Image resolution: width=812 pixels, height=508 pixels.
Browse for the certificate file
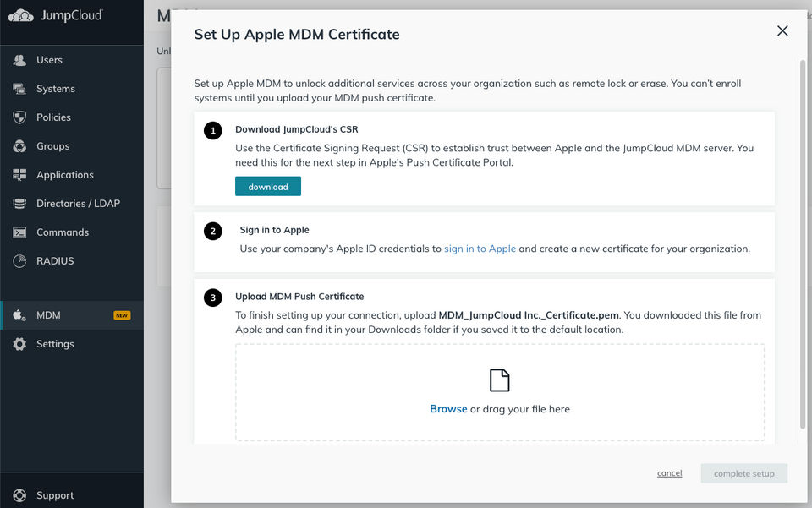tap(448, 409)
